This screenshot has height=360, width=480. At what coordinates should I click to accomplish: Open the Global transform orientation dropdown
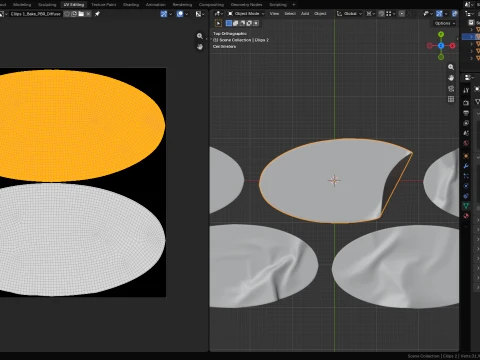349,14
